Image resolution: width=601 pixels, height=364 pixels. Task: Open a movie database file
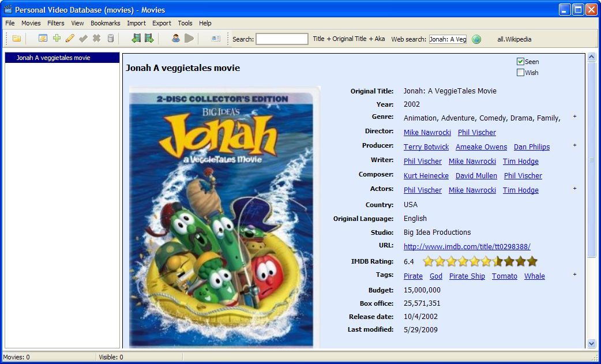(16, 39)
